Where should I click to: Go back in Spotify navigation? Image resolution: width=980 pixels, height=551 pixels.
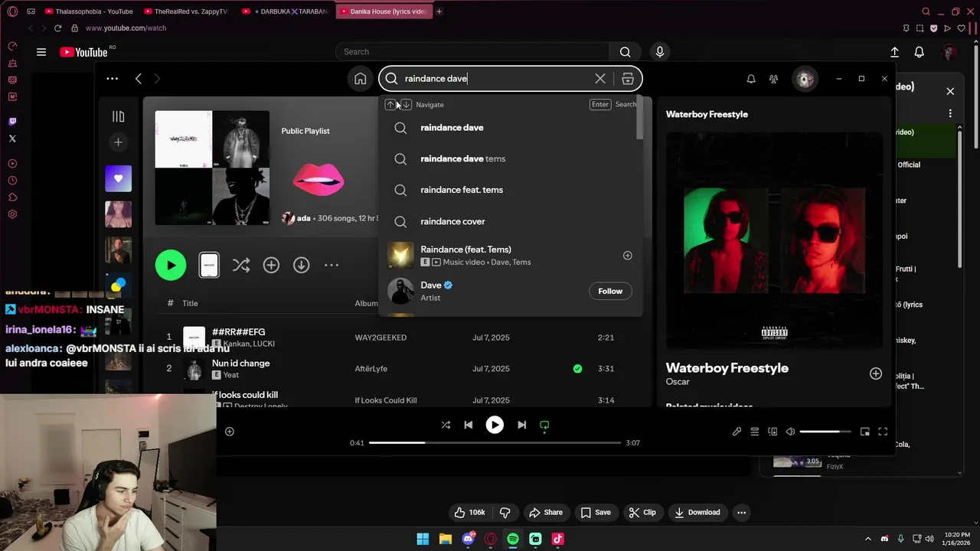tap(138, 78)
